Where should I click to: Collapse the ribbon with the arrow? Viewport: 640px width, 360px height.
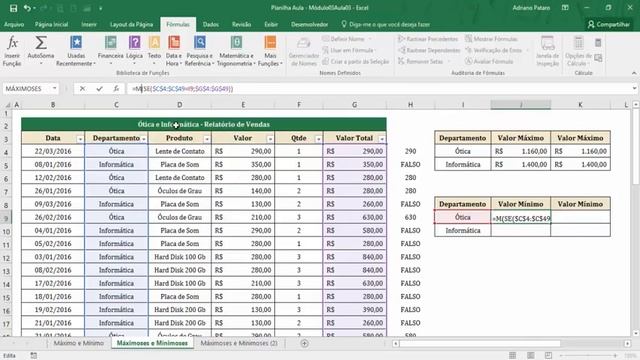point(634,73)
